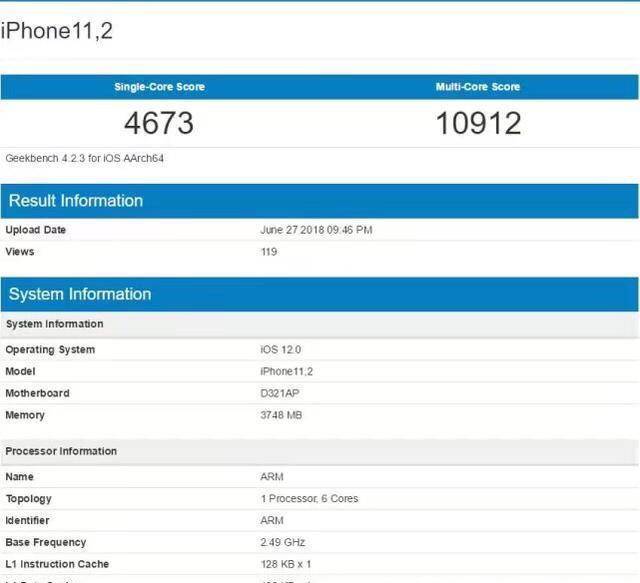640x583 pixels.
Task: Select the Topology value 1 Processor, 6 Cores
Action: pyautogui.click(x=309, y=498)
